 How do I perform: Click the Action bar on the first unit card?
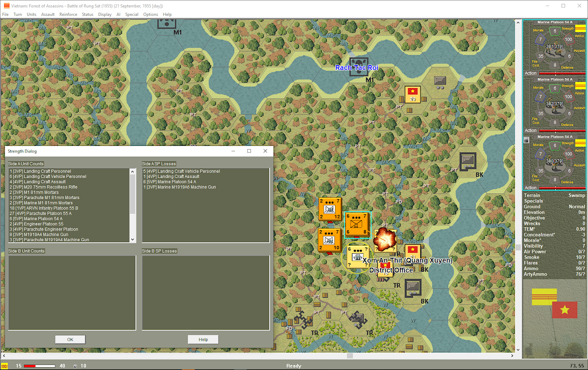tap(562, 74)
